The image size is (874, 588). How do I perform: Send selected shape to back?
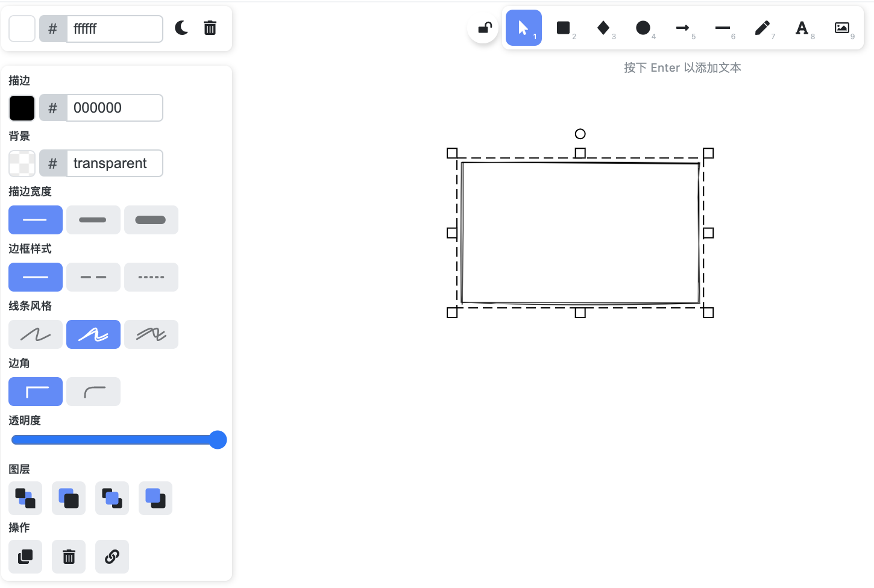tap(25, 498)
